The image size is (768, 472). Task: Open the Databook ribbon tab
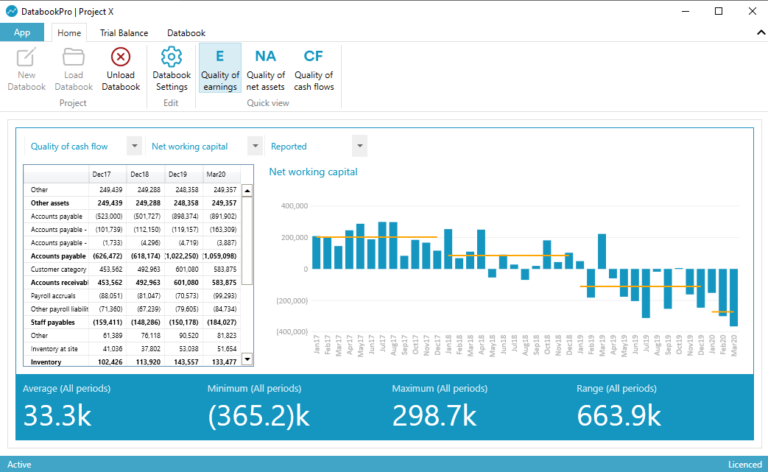(186, 33)
